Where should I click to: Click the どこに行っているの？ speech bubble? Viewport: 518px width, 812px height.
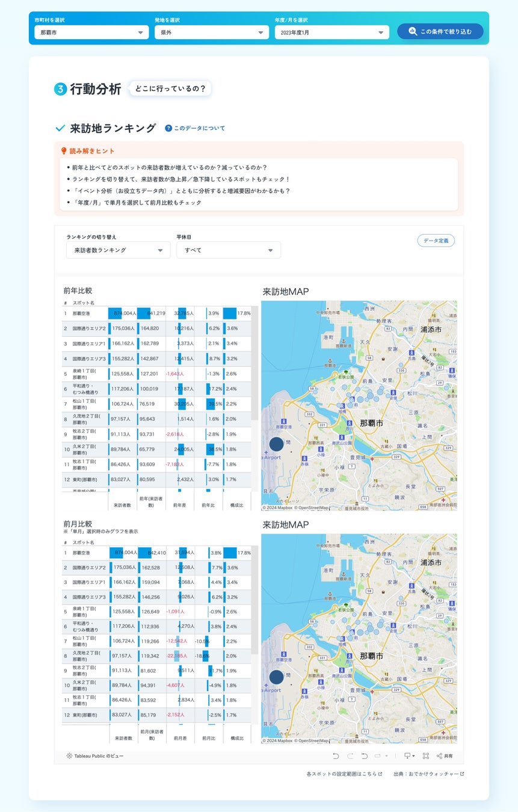(x=170, y=89)
